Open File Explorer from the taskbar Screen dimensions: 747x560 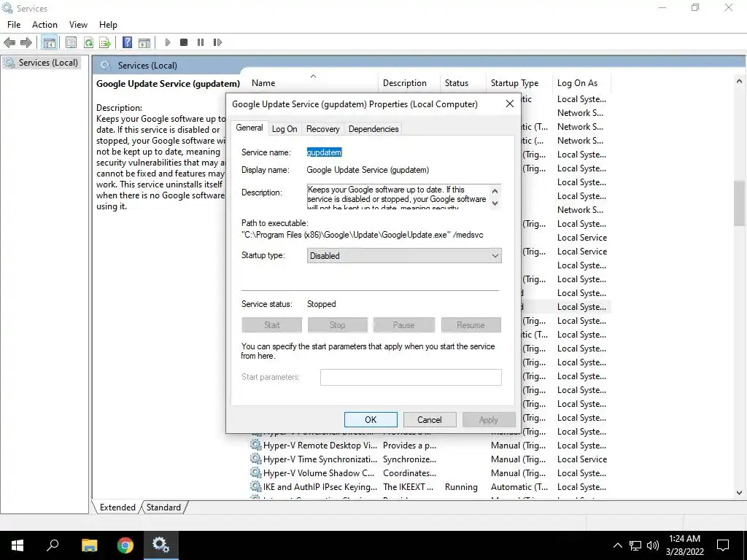pos(89,545)
